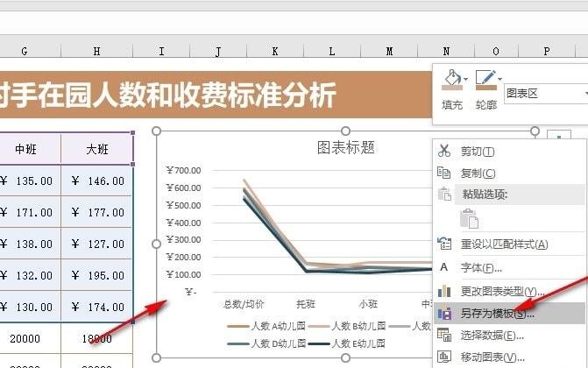Select column header M
The image size is (588, 368).
tap(389, 51)
